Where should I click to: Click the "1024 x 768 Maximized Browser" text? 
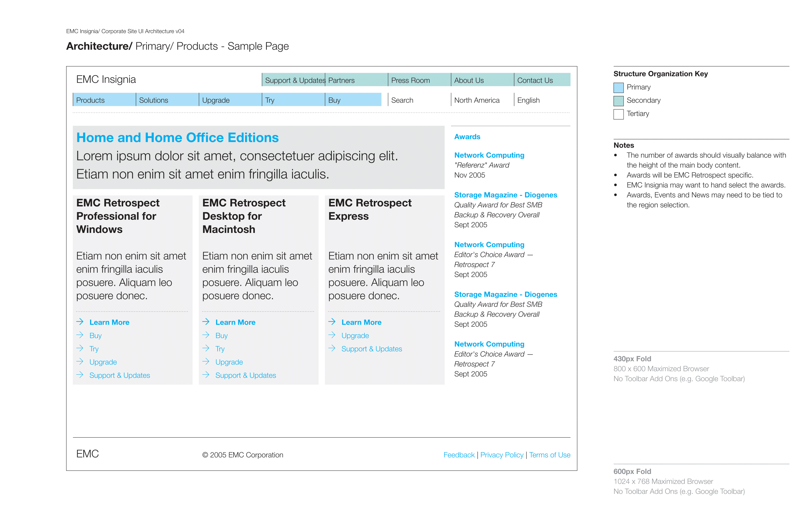[x=663, y=481]
